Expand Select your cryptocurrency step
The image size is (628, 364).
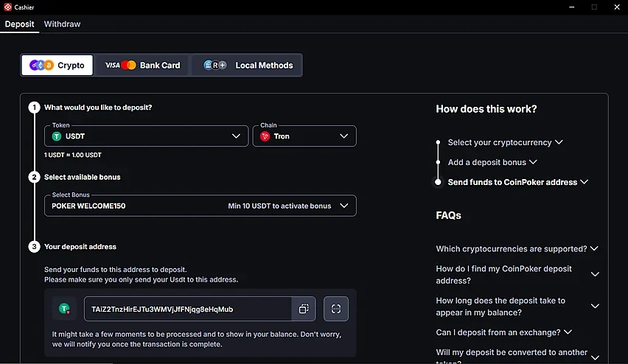click(x=506, y=142)
